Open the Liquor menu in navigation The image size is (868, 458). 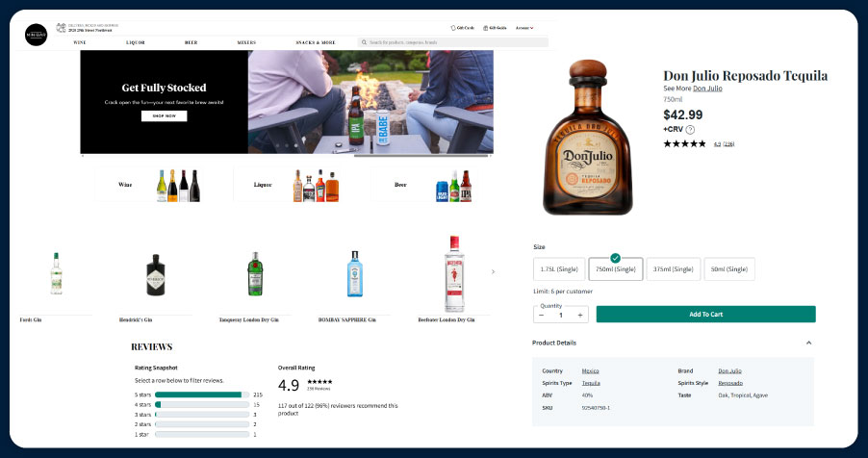pos(136,42)
